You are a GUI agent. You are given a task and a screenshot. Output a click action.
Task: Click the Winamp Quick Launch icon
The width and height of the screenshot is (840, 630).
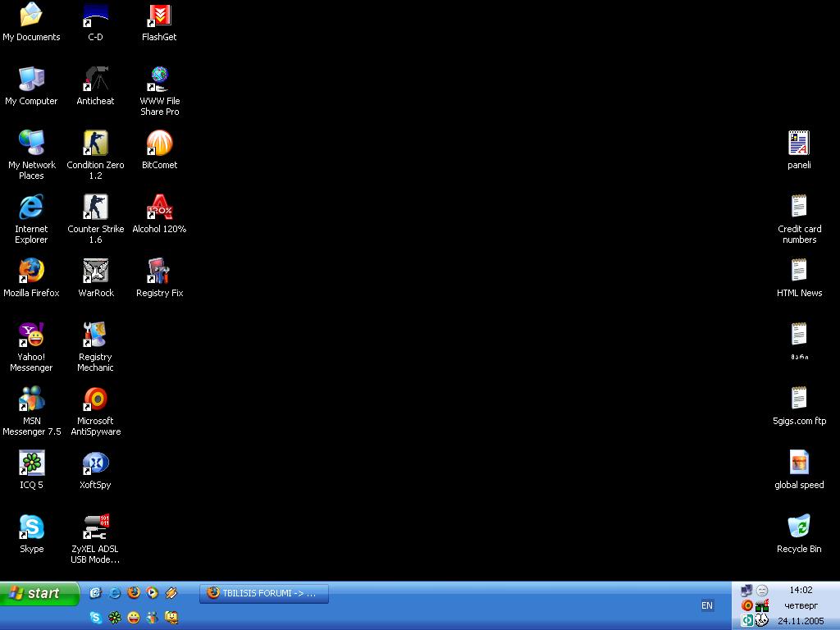171,592
